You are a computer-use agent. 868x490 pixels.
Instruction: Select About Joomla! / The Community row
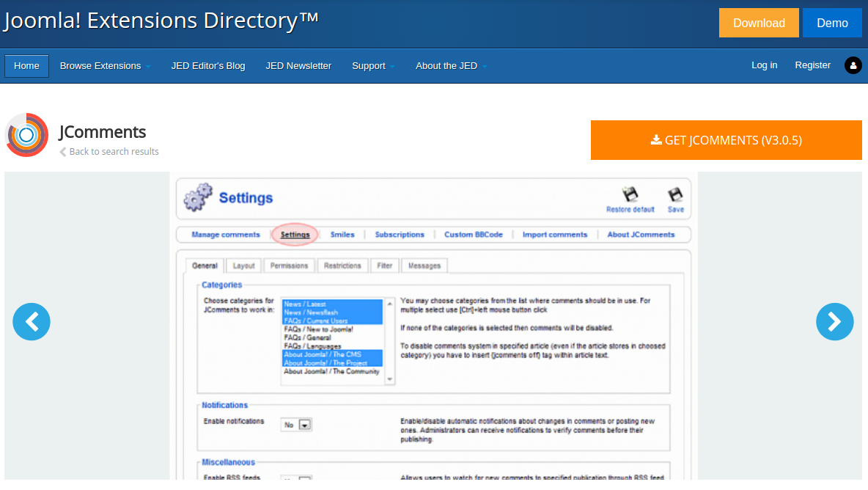pos(332,371)
